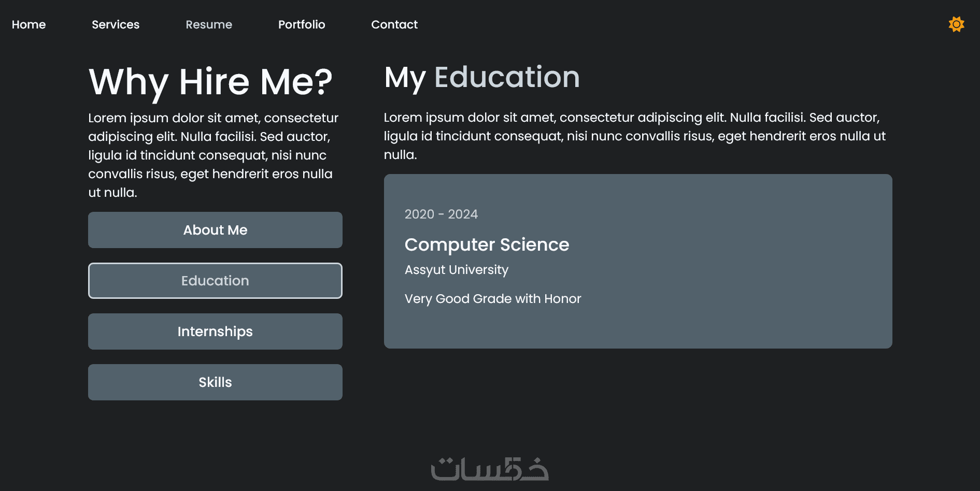Screen dimensions: 980x491
Task: Click the My Education heading
Action: click(482, 78)
